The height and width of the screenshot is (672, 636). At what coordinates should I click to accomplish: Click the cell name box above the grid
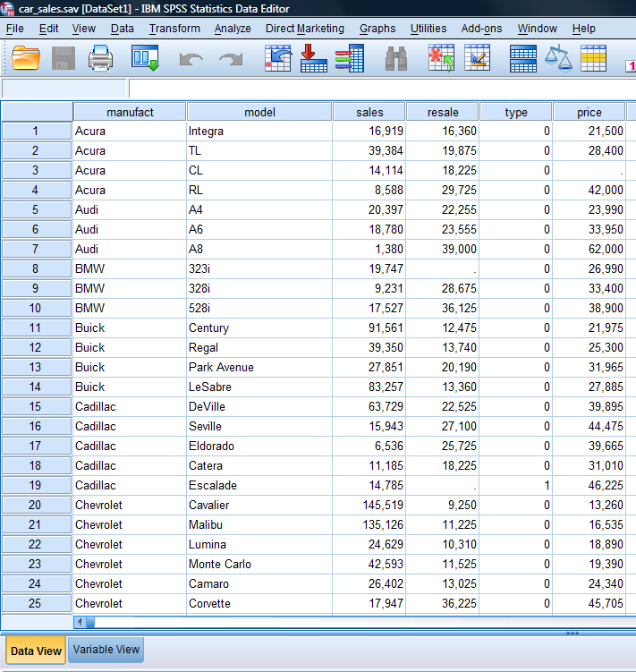pos(64,89)
